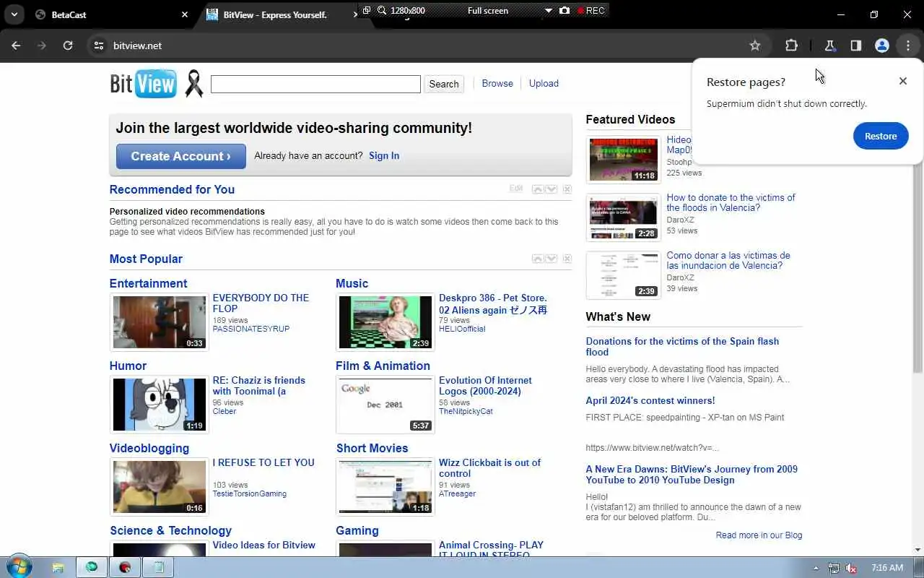
Task: Open RE: Chaziz is friends video title
Action: tap(258, 386)
